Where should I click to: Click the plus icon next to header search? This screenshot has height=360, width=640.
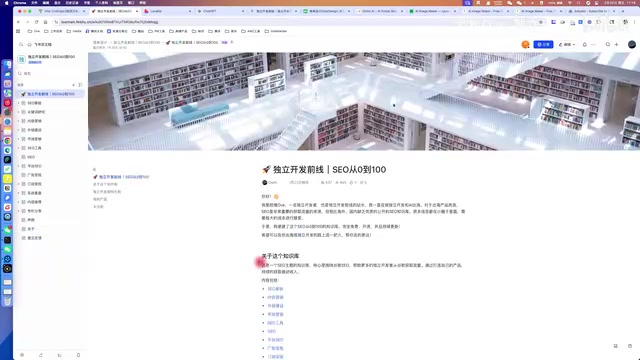[x=616, y=44]
